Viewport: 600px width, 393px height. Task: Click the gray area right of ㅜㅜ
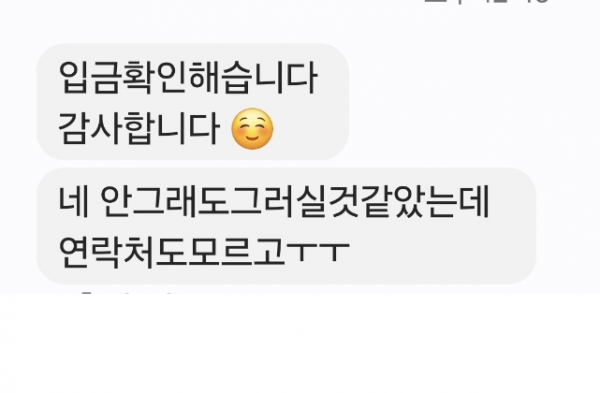tap(440, 252)
